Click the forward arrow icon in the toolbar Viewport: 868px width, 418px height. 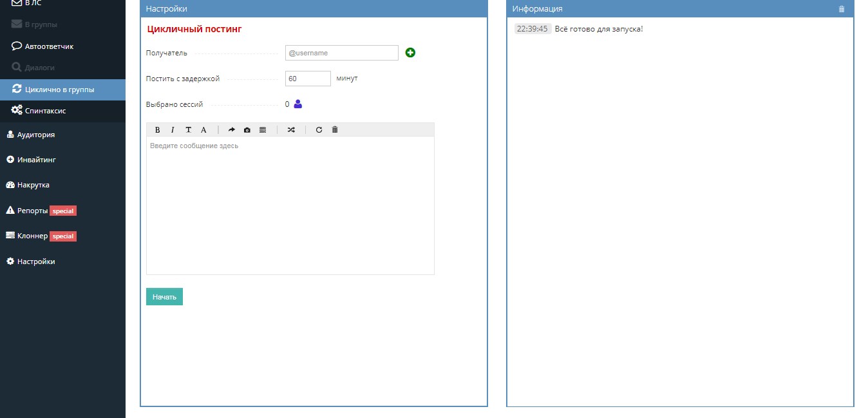tap(232, 130)
